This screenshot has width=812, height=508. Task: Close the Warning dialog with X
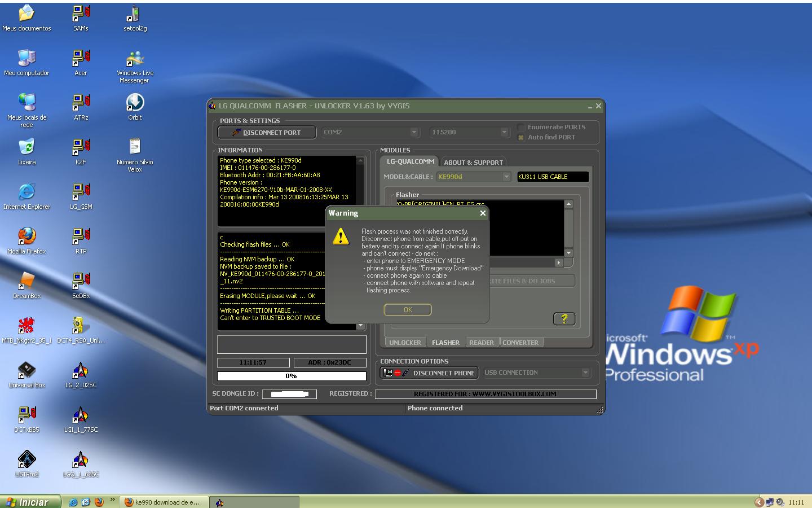coord(483,213)
